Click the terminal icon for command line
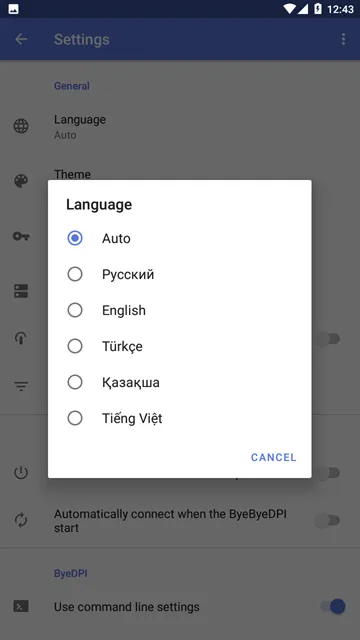The width and height of the screenshot is (360, 640). pyautogui.click(x=21, y=606)
